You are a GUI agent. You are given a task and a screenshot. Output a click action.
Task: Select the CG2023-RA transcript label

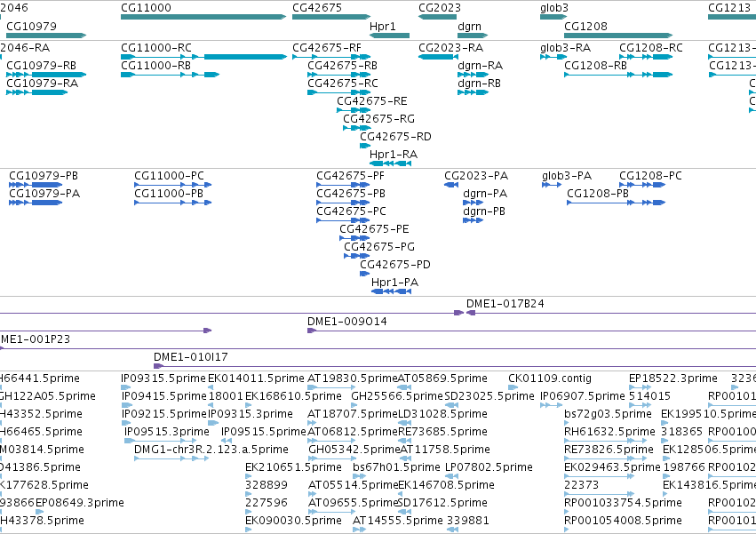click(450, 48)
